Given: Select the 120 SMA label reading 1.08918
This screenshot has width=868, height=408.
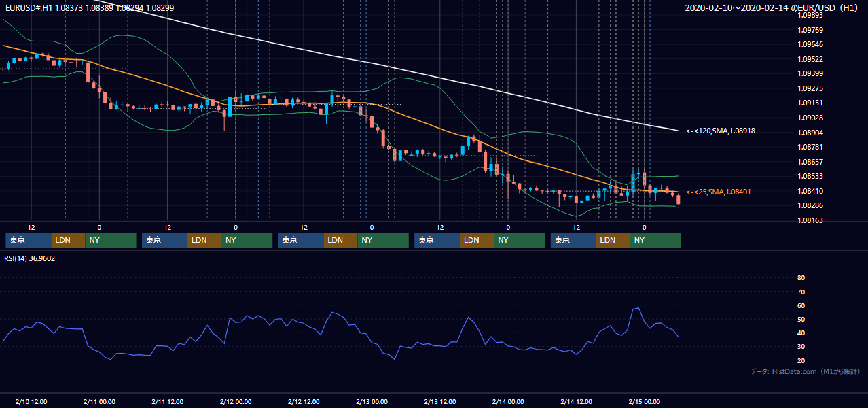Looking at the screenshot, I should (721, 131).
